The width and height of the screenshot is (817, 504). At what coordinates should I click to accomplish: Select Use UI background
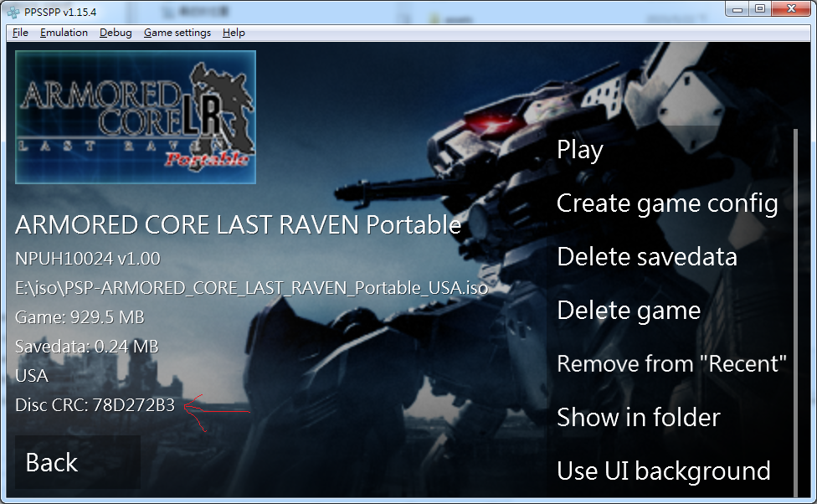663,471
